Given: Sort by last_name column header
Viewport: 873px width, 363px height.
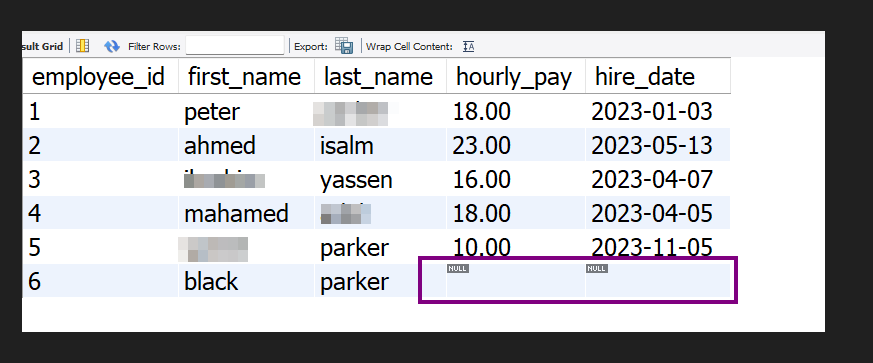Looking at the screenshot, I should (x=380, y=76).
